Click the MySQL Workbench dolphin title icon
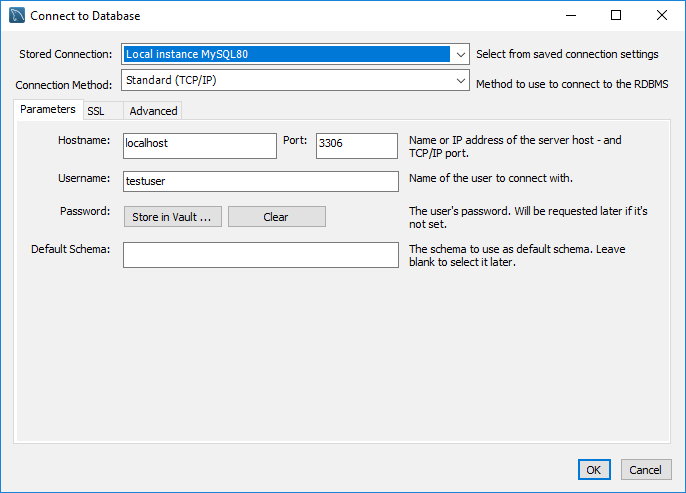 [15, 16]
